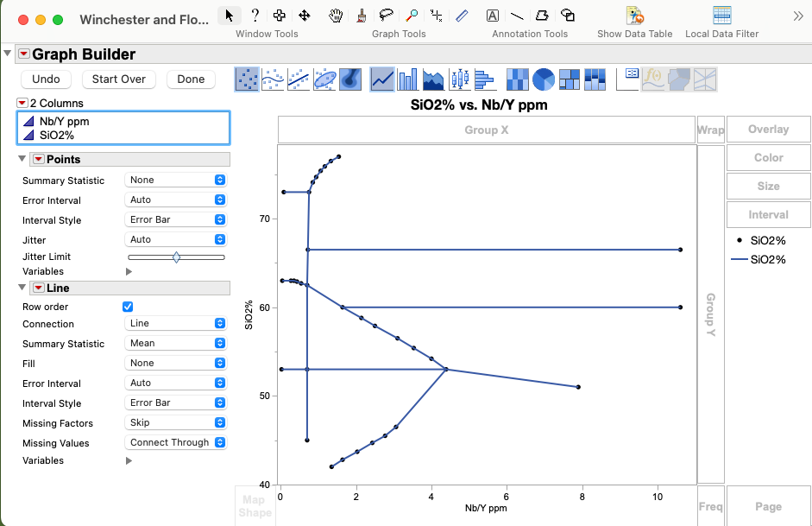The width and height of the screenshot is (812, 526).
Task: Open the 2 Columns red triangle menu
Action: coord(22,103)
